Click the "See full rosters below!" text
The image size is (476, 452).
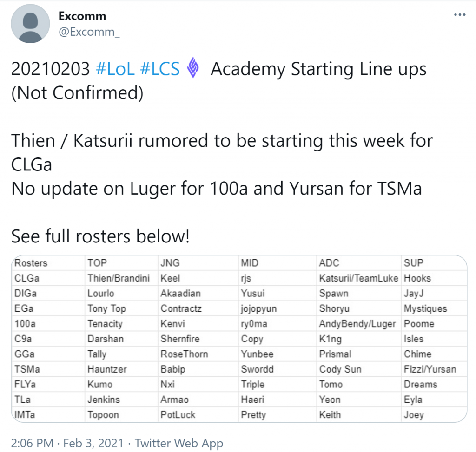click(x=100, y=236)
